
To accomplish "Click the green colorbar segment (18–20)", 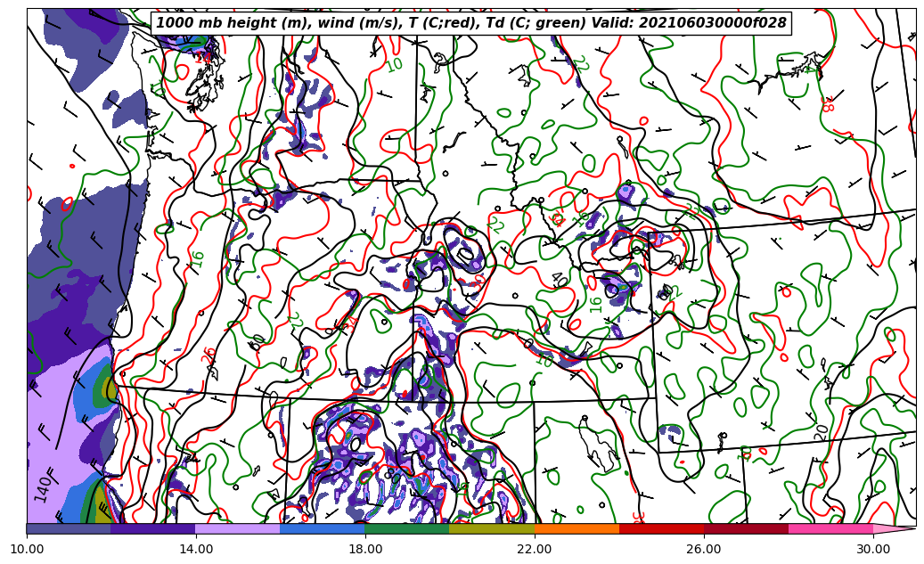I will click(x=407, y=528).
